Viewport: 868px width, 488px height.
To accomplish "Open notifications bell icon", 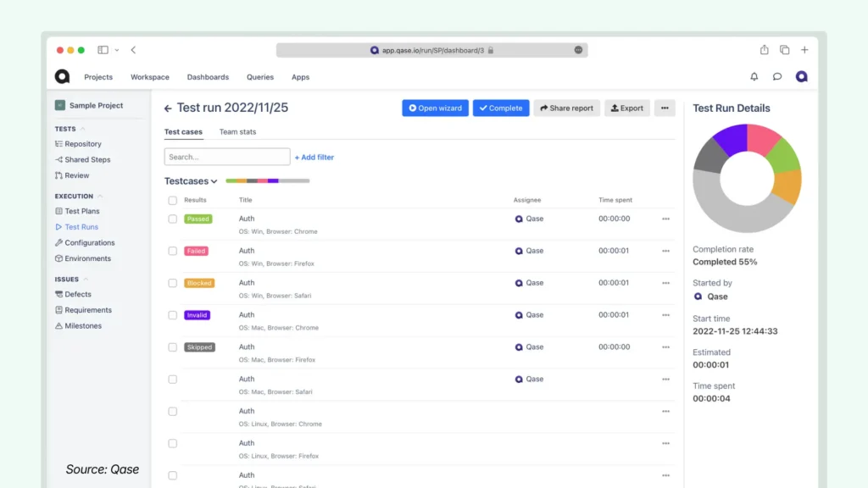I will click(x=754, y=76).
